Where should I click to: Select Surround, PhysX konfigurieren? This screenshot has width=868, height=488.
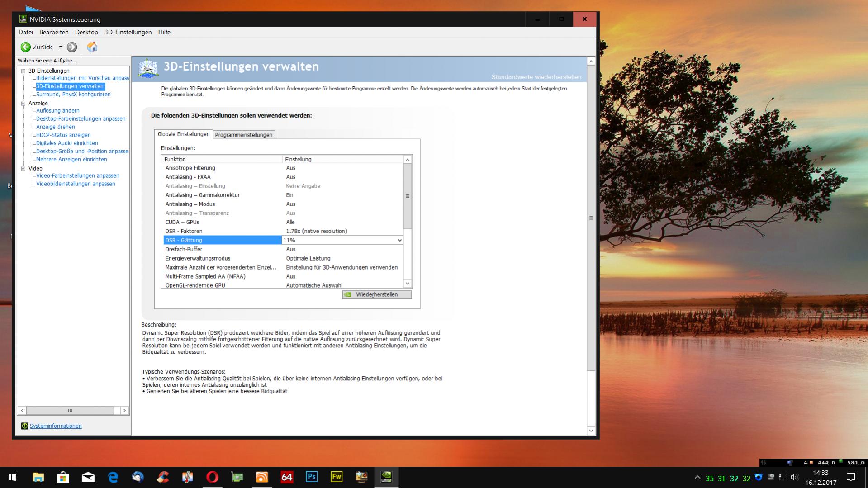73,95
